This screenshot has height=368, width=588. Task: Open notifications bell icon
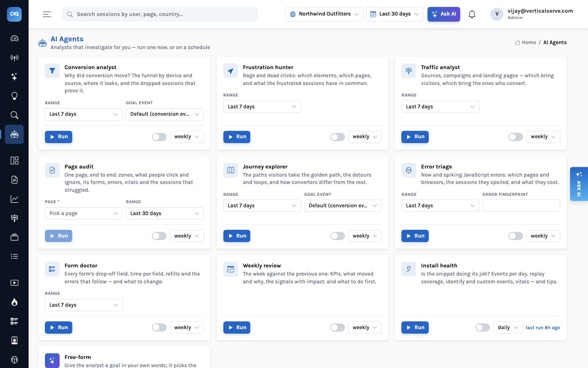point(472,14)
